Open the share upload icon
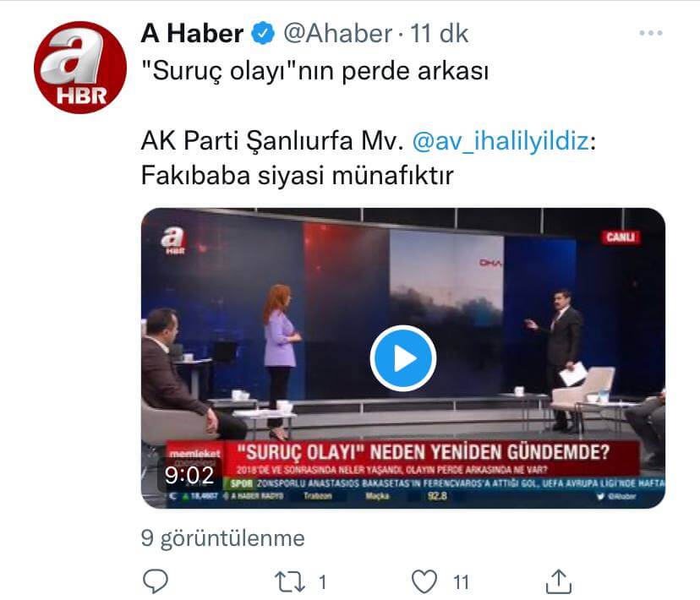This screenshot has width=700, height=600. tap(559, 581)
